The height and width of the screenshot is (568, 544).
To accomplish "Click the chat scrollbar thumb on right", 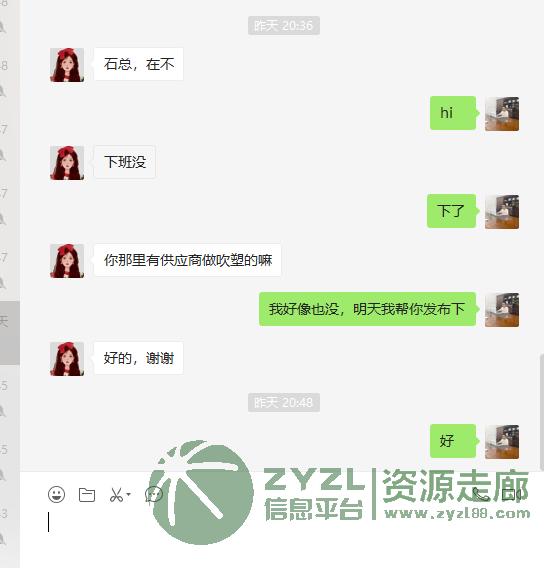I will pos(541,411).
